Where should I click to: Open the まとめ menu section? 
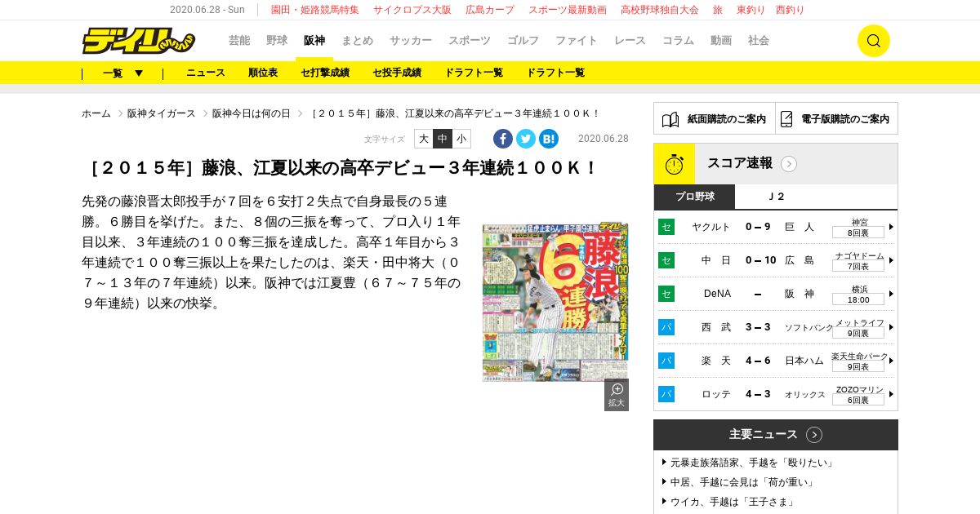(357, 40)
